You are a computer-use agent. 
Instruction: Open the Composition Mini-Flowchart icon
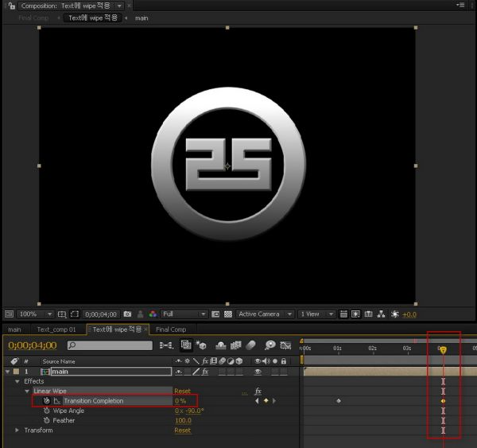click(166, 345)
